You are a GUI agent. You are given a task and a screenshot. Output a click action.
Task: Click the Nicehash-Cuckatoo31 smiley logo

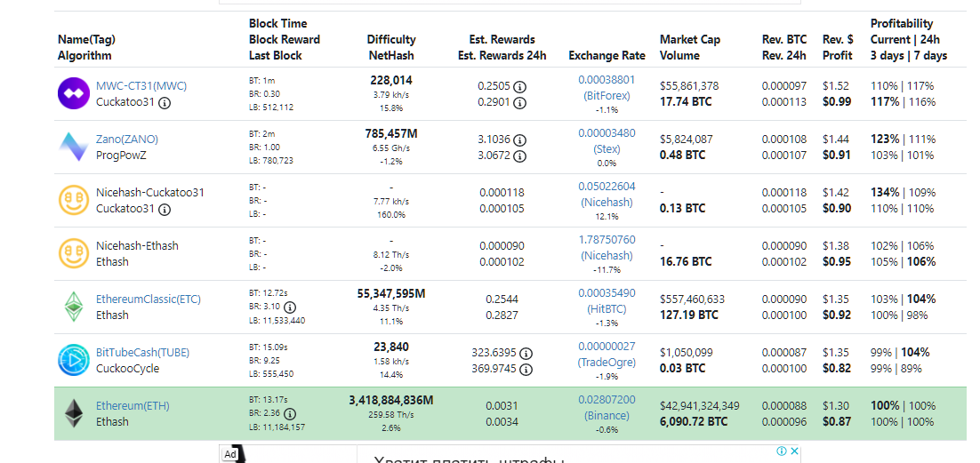(74, 200)
